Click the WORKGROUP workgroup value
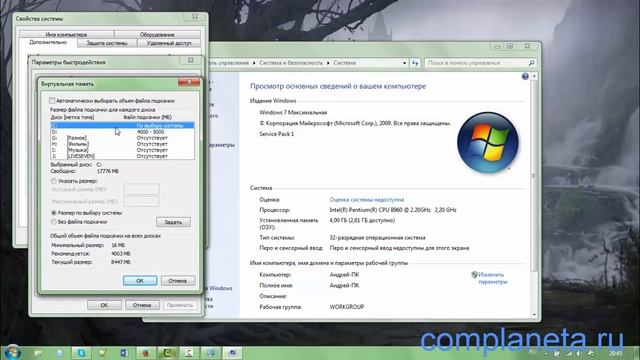 pyautogui.click(x=347, y=307)
